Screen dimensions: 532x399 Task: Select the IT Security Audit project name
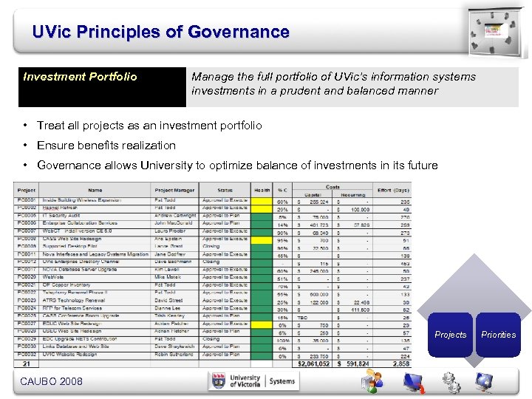61,216
